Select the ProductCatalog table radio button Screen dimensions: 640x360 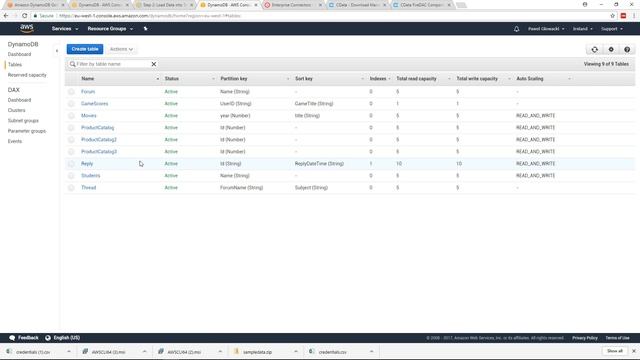[x=71, y=128]
